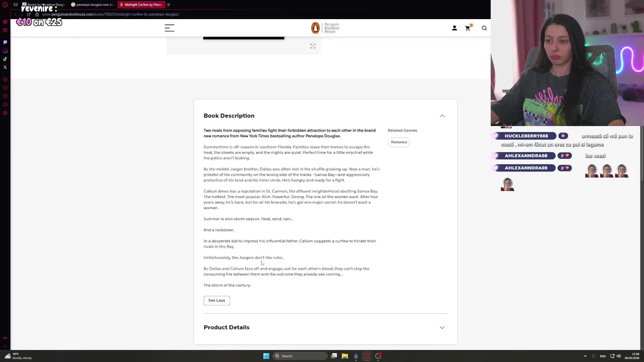Open Twitch from the browser sidebar
Image resolution: width=644 pixels, height=362 pixels.
[x=5, y=42]
